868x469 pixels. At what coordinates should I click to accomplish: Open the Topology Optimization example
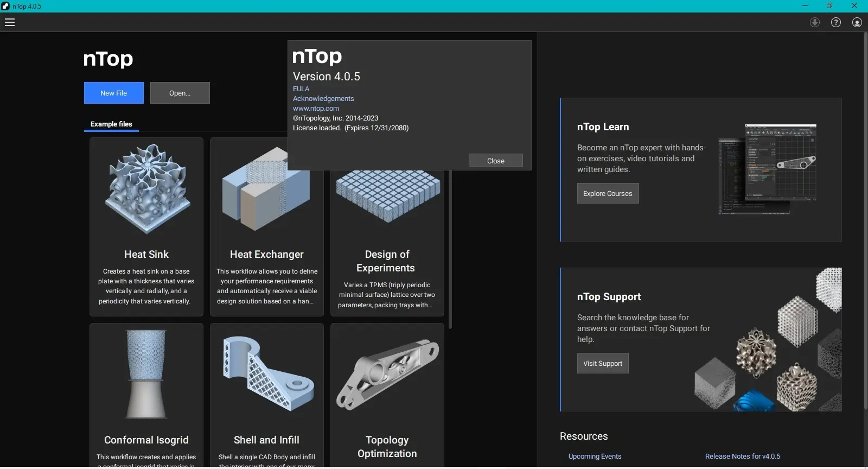(x=387, y=395)
